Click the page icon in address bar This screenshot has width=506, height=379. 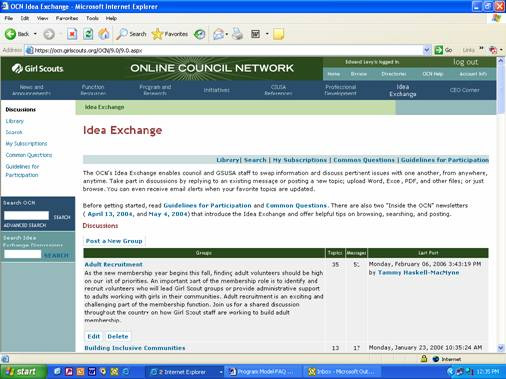point(30,50)
